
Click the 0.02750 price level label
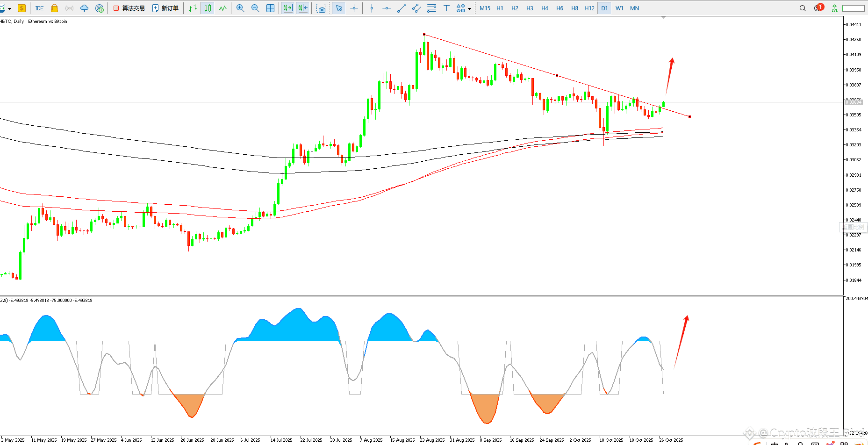(x=854, y=190)
